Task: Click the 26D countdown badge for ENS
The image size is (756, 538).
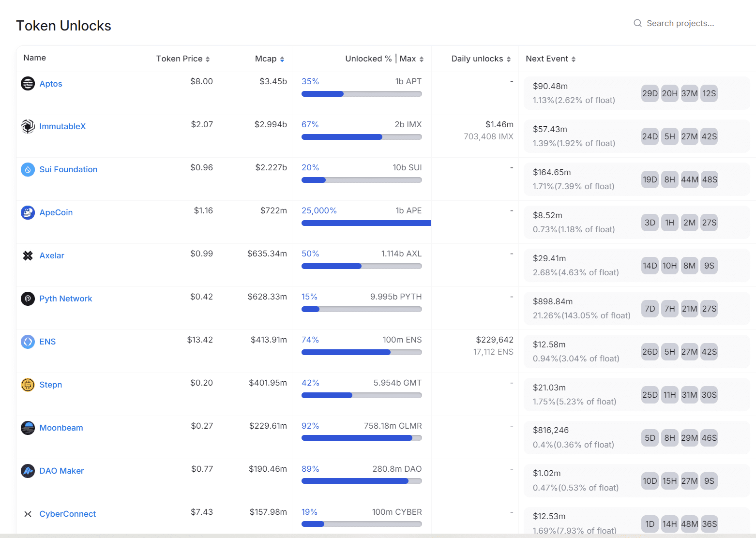Action: tap(650, 352)
